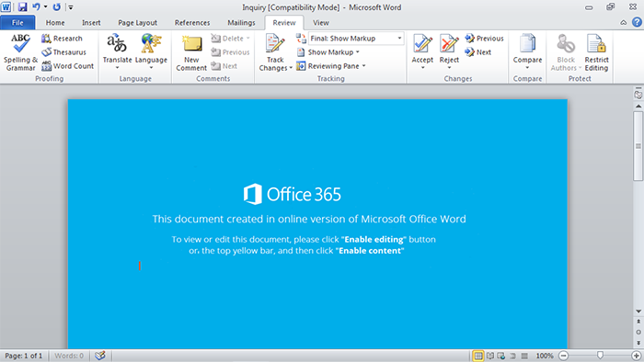Viewport: 644px width, 362px height.
Task: Accept the current change
Action: (x=422, y=51)
